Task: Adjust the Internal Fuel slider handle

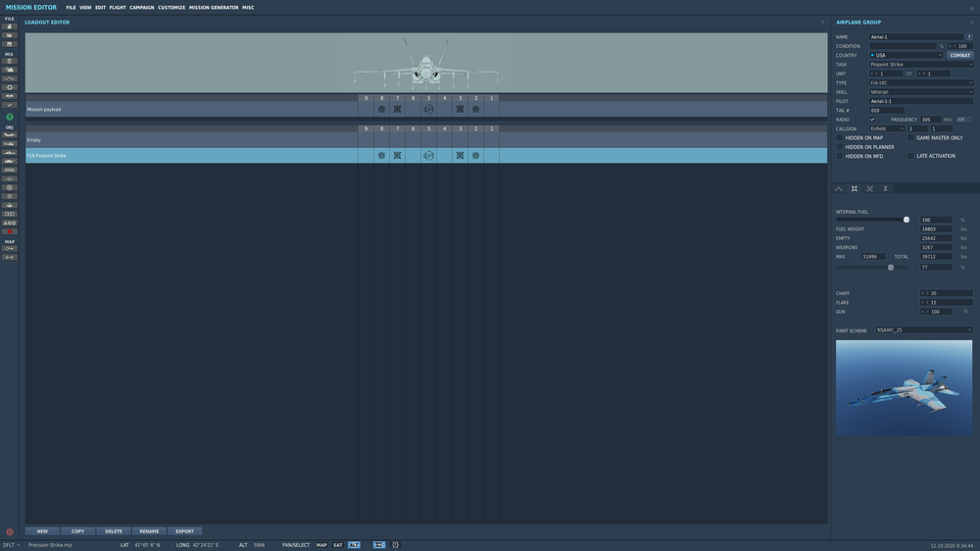Action: coord(906,221)
